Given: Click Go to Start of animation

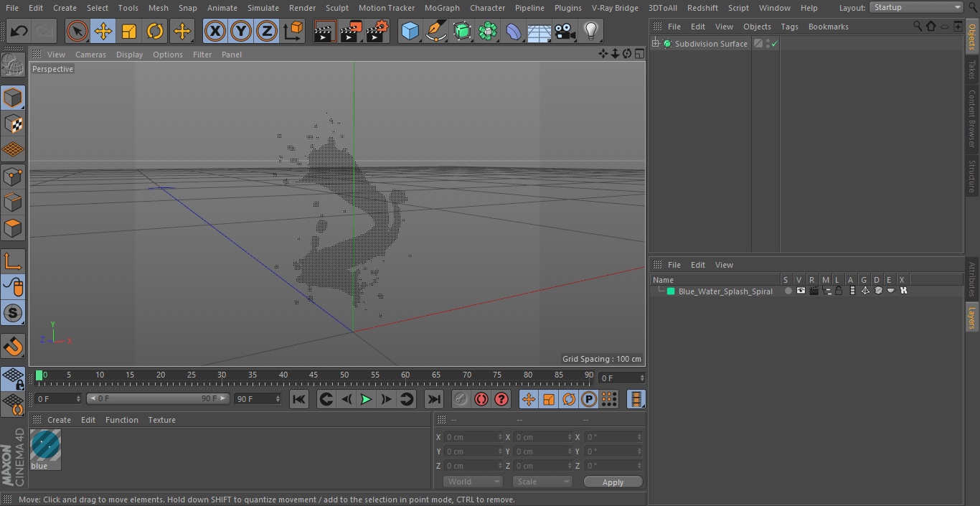Looking at the screenshot, I should point(299,399).
